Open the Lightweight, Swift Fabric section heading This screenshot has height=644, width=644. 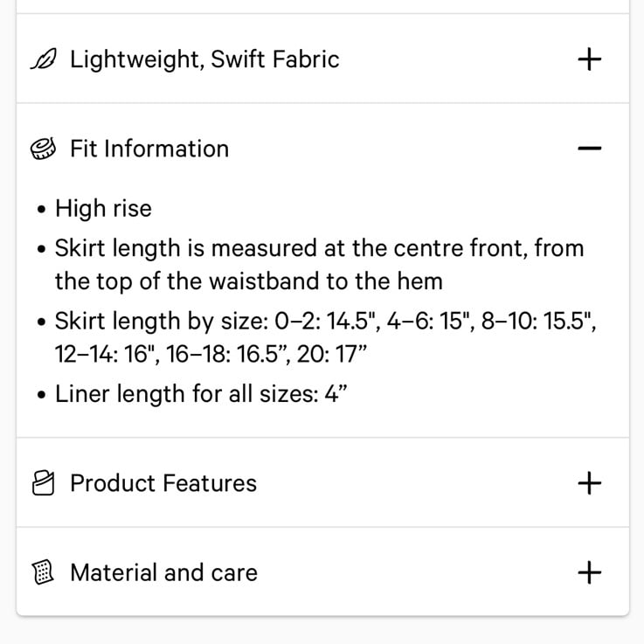point(204,59)
